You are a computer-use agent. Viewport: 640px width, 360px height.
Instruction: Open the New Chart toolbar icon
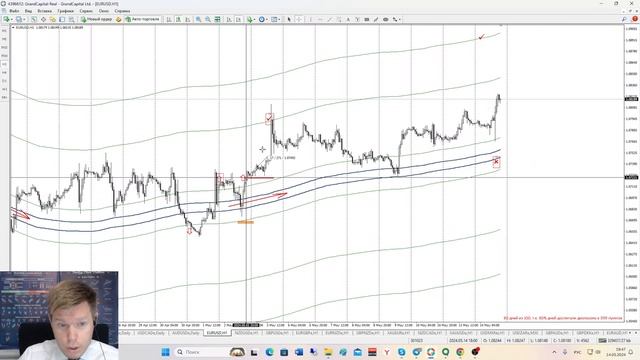point(6,19)
